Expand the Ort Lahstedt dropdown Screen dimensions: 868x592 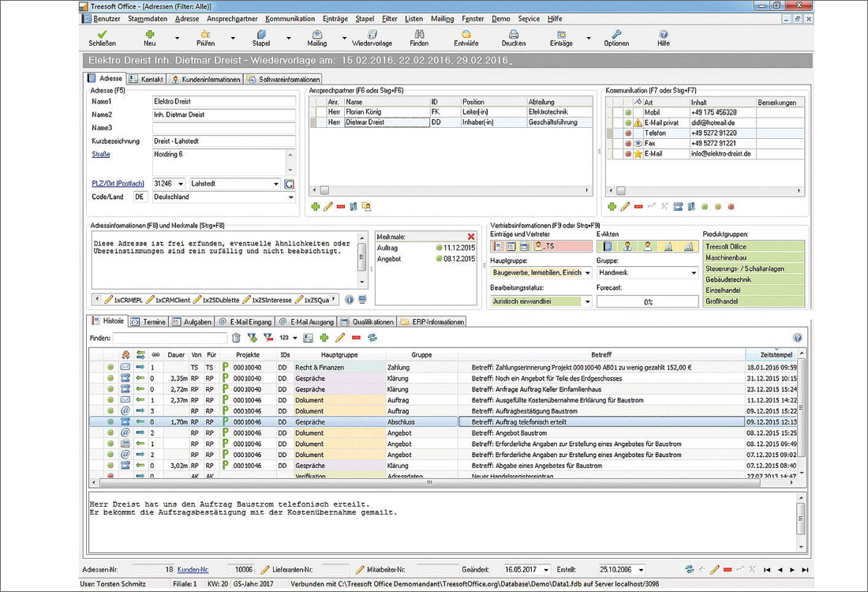[x=275, y=184]
